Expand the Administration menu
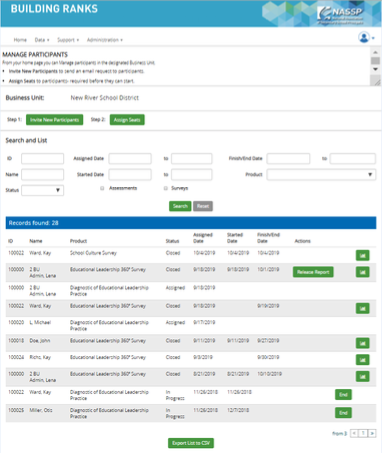Image resolution: width=382 pixels, height=453 pixels. (x=105, y=40)
